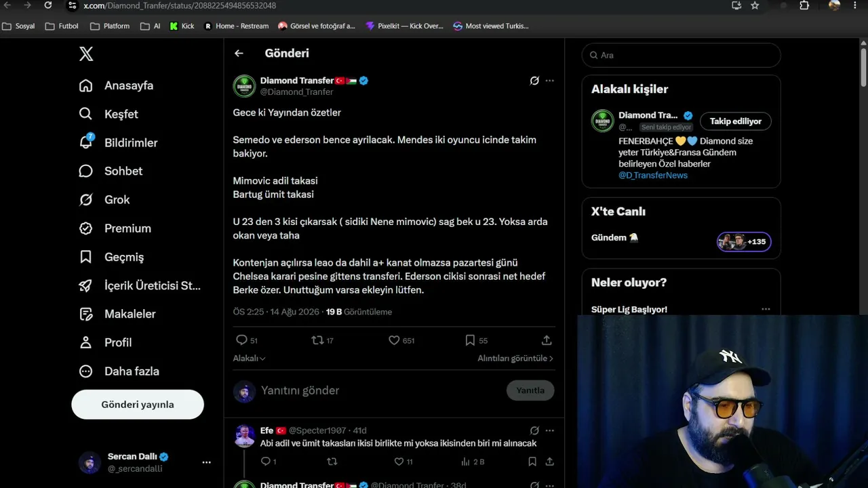Open Geçmiş bookmark icon in sidebar

point(85,257)
